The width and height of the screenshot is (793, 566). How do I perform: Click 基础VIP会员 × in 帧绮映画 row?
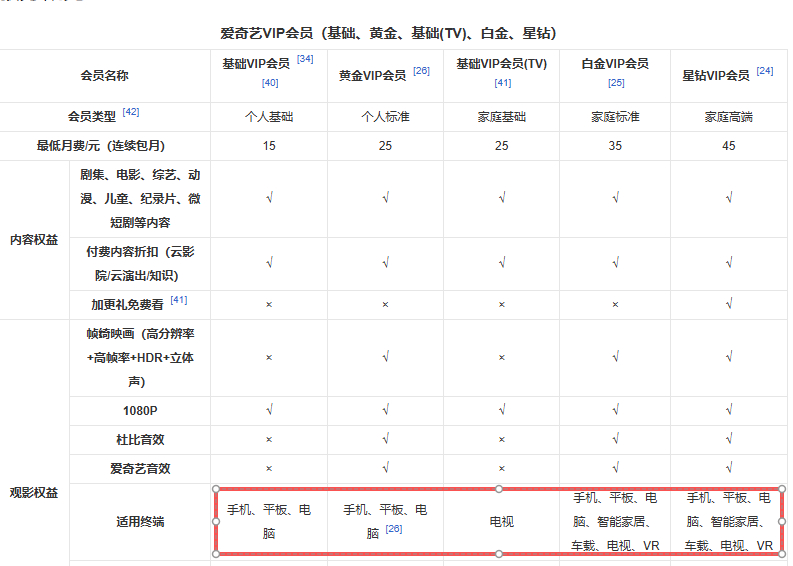[269, 358]
